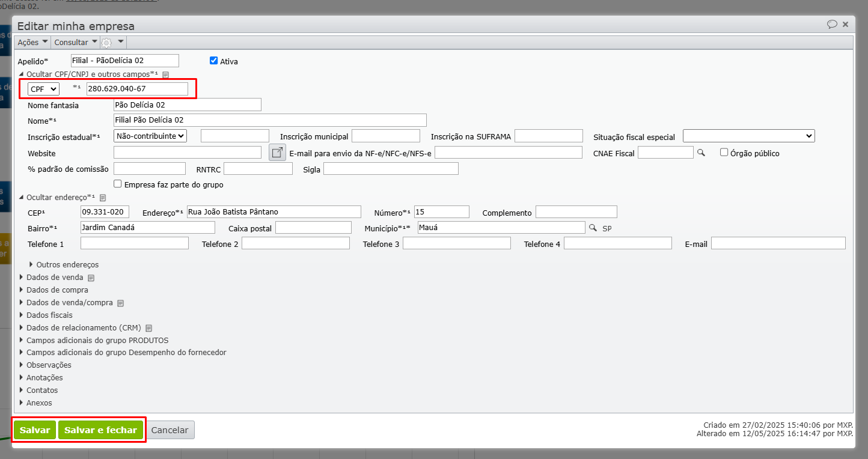This screenshot has height=459, width=868.
Task: Open the Situação fiscal especial dropdown
Action: coord(748,136)
